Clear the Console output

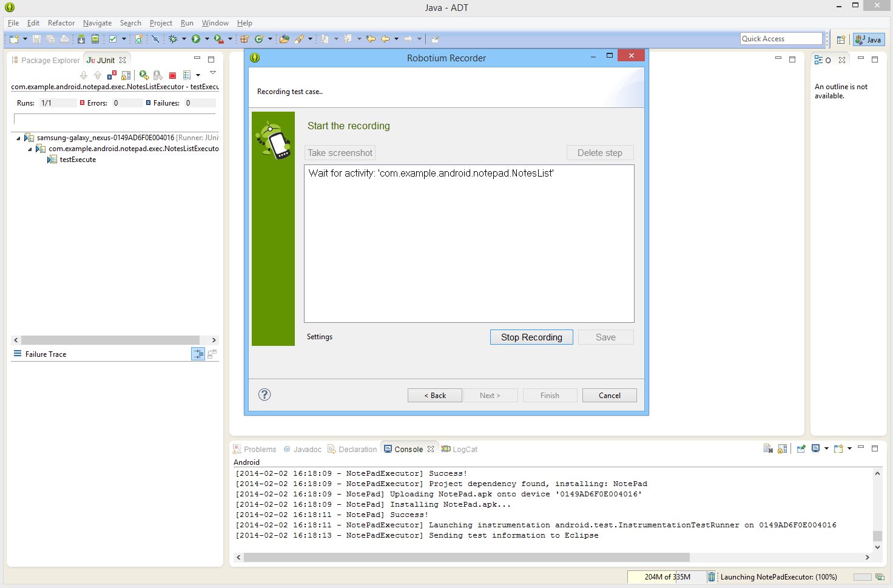click(x=767, y=448)
